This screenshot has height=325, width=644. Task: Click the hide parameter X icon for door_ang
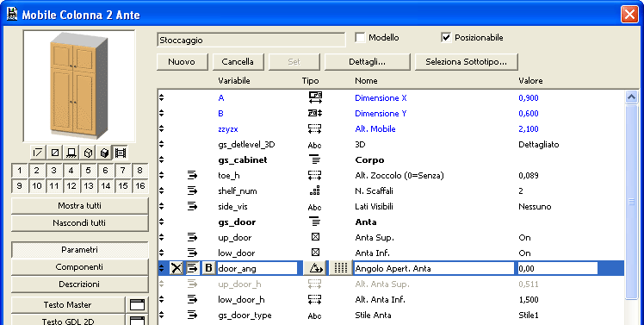176,268
